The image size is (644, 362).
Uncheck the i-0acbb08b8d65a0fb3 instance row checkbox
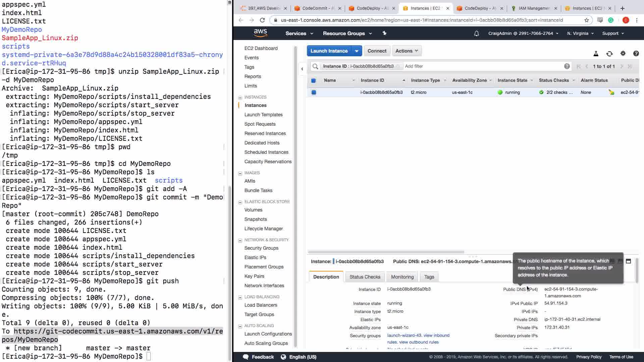tap(314, 93)
